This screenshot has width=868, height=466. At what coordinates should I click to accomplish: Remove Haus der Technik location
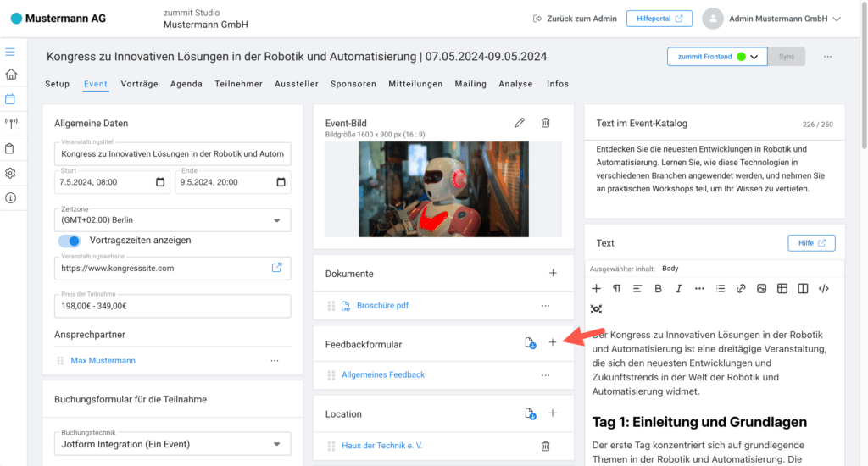(545, 446)
